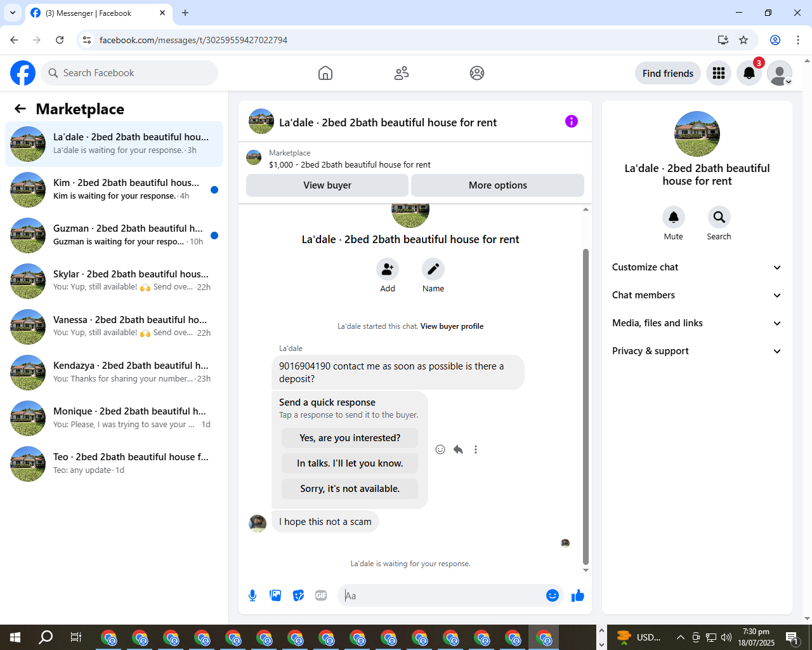Open Windows taskbar search

[x=46, y=637]
